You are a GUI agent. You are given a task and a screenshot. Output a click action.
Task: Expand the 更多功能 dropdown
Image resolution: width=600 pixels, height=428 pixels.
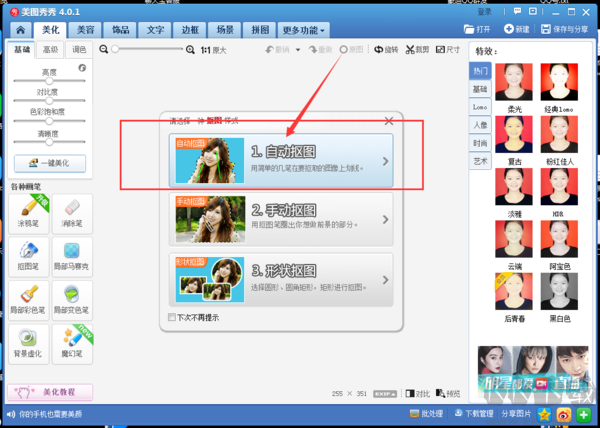304,30
